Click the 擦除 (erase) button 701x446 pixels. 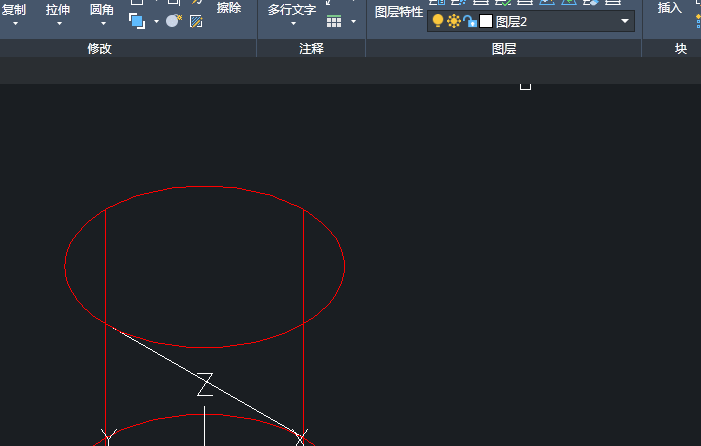pos(229,8)
